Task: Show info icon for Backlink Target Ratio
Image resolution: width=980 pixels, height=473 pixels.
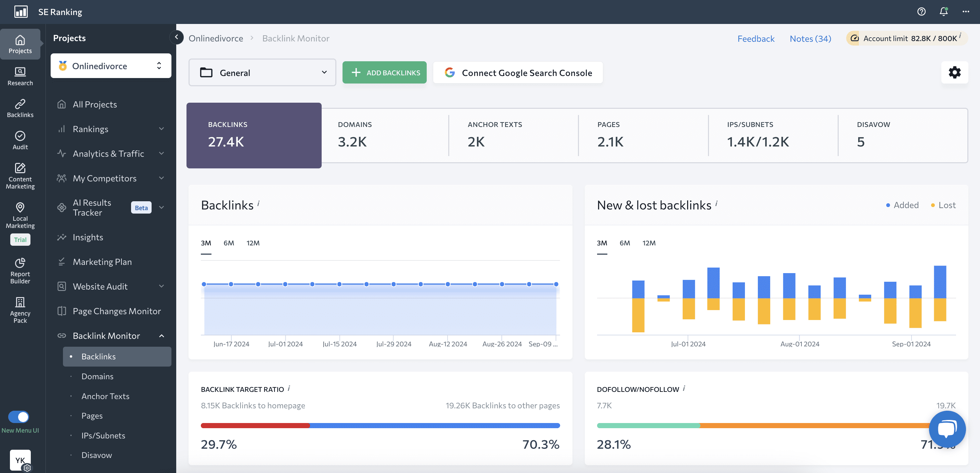Action: tap(289, 388)
